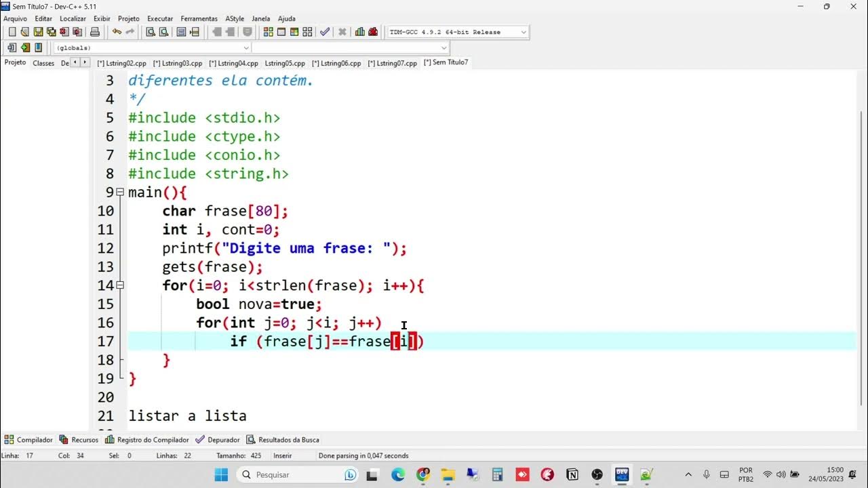Image resolution: width=868 pixels, height=488 pixels.
Task: Click the Run program toolbar icon
Action: (x=281, y=32)
